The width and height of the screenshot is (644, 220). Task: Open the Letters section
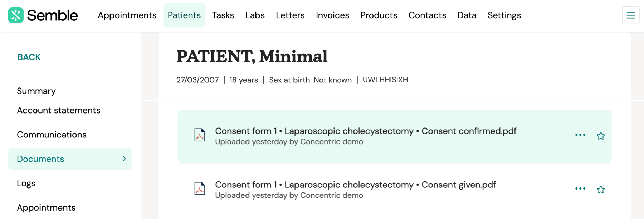[290, 15]
